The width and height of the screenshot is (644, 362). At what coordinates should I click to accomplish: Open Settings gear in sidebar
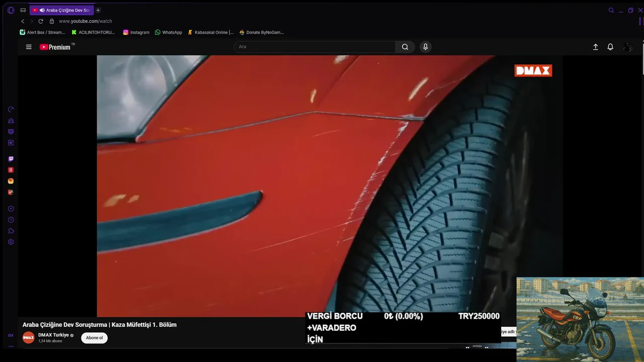pyautogui.click(x=11, y=242)
